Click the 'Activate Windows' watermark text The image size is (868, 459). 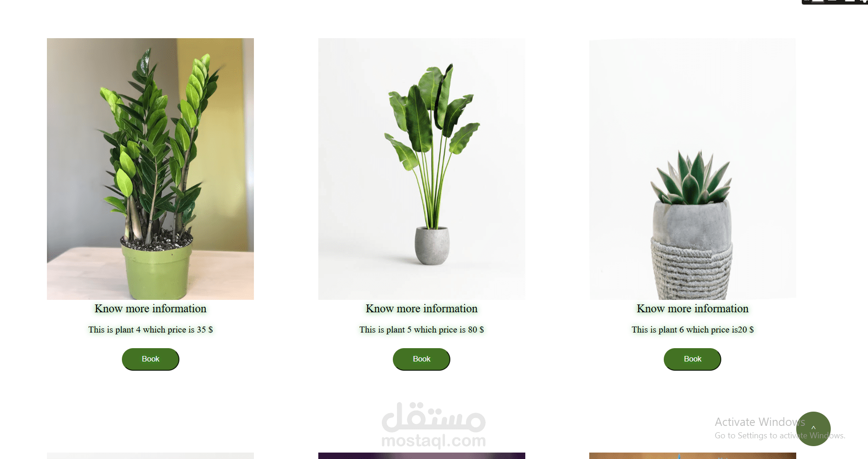(x=760, y=422)
